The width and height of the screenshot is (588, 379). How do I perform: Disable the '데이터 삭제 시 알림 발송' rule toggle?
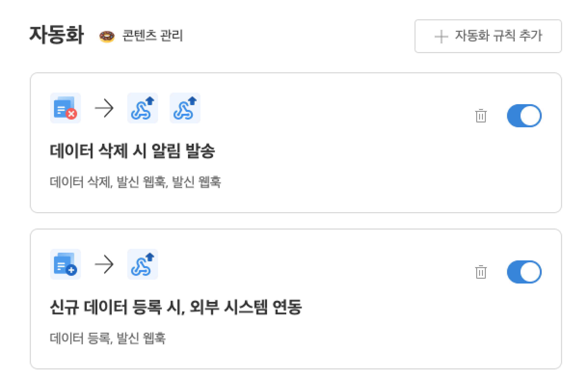[x=524, y=116]
